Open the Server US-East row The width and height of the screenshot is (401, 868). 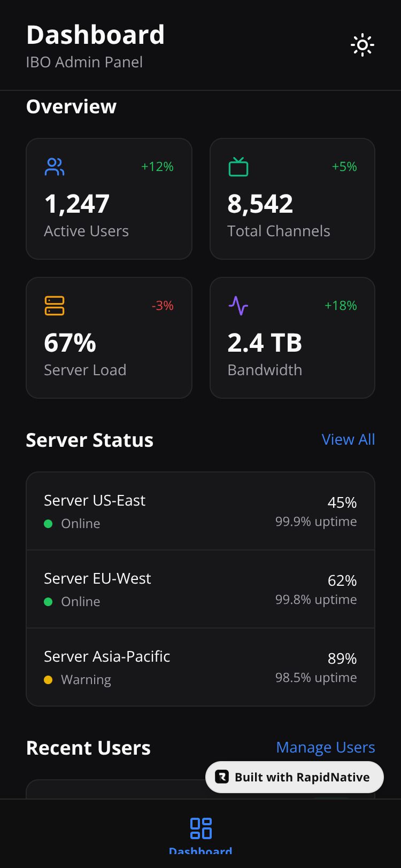click(x=200, y=511)
